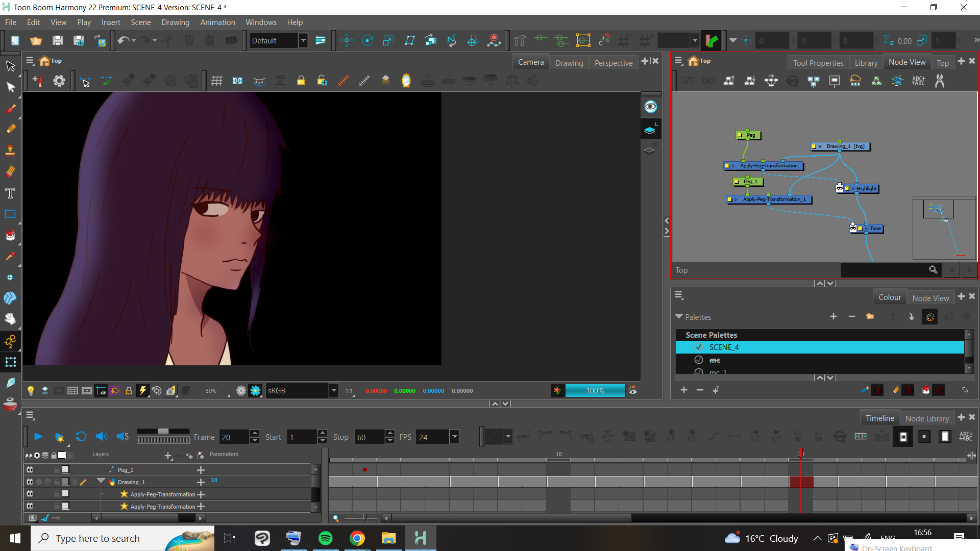Open the Default workspace dropdown
Image resolution: width=980 pixels, height=551 pixels.
coord(303,40)
